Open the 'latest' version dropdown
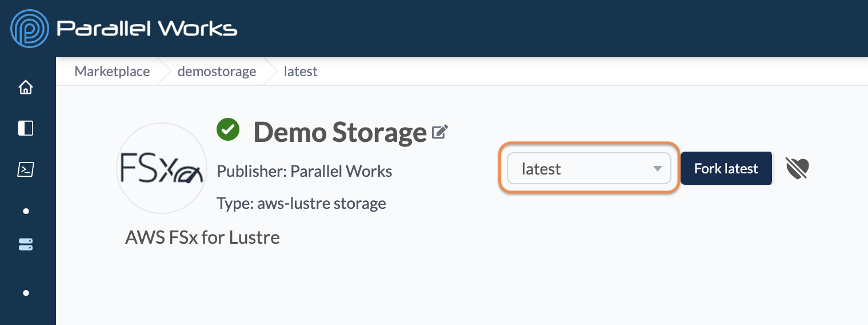Viewport: 868px width, 325px height. 589,169
